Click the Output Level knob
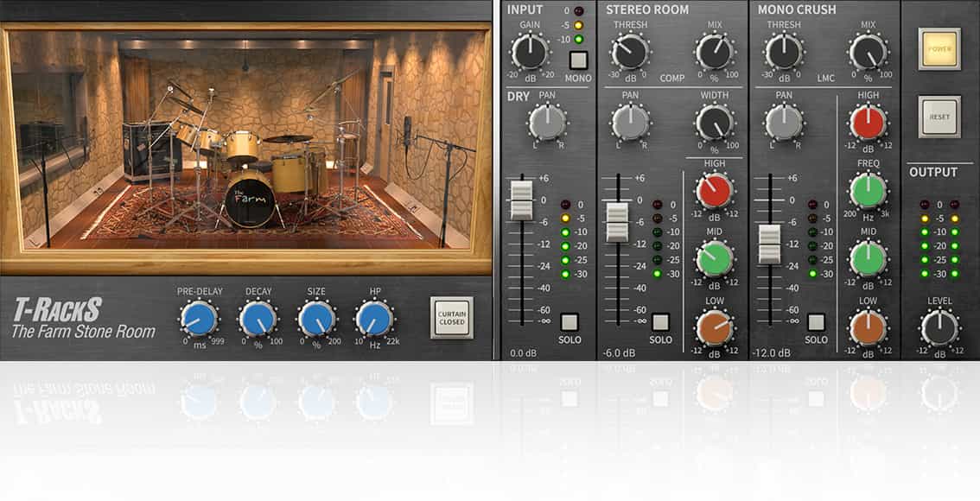Viewport: 980px width, 501px height. (x=939, y=328)
